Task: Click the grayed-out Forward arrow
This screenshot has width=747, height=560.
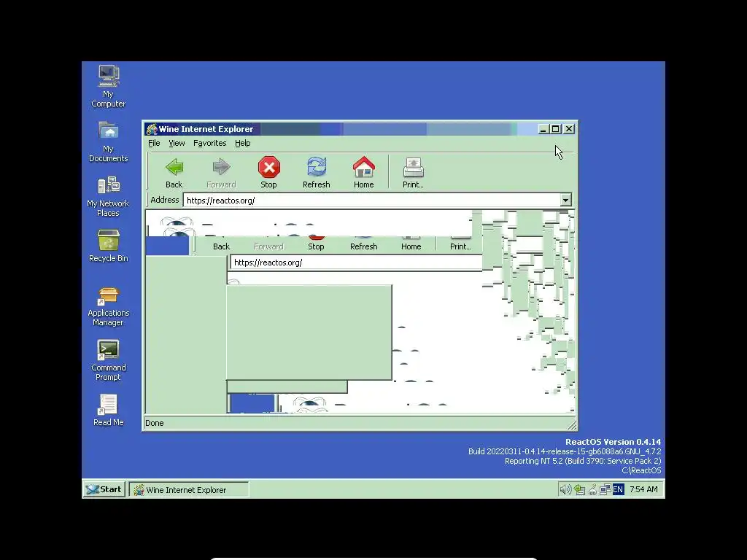Action: 221,167
